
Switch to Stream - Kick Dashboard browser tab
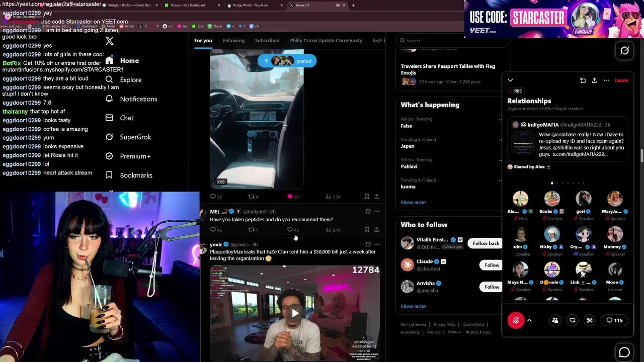tap(192, 5)
